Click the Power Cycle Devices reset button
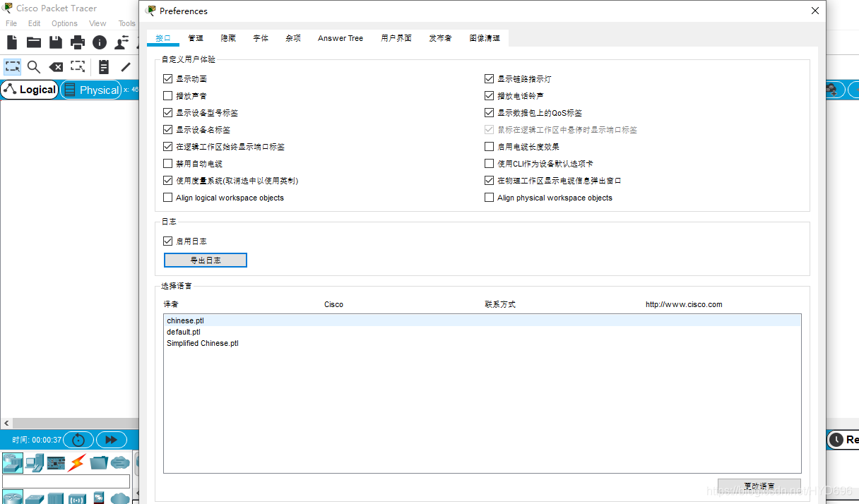 click(78, 440)
